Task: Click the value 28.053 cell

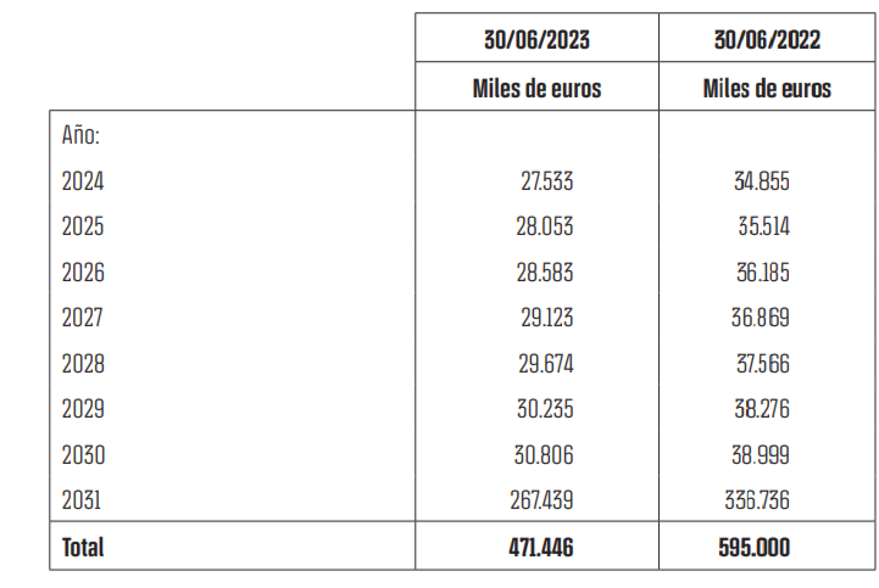Action: point(545,227)
